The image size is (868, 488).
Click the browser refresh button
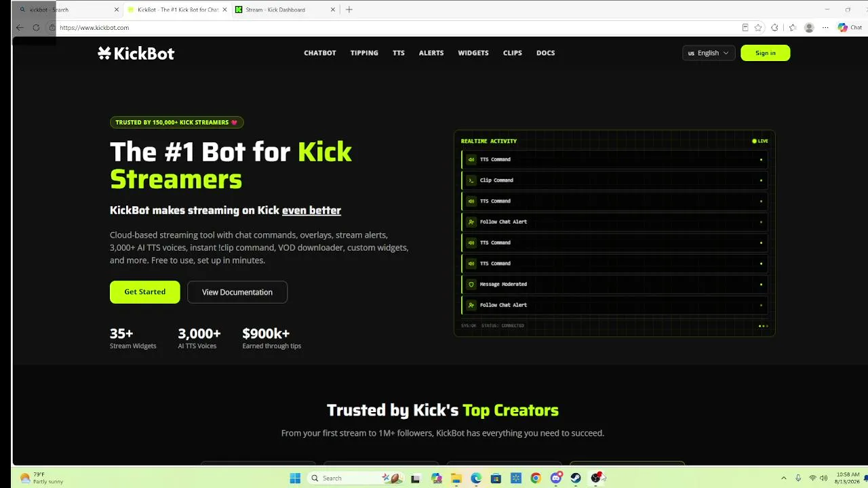point(36,28)
